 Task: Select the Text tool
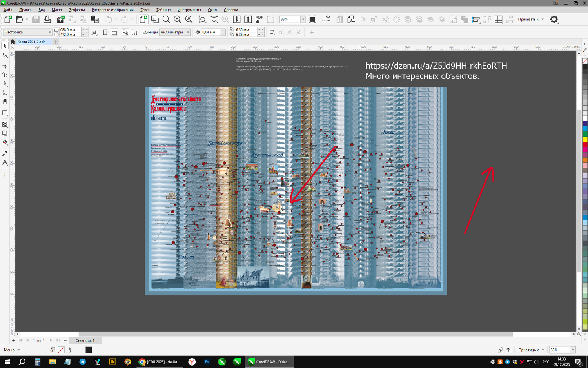5,163
